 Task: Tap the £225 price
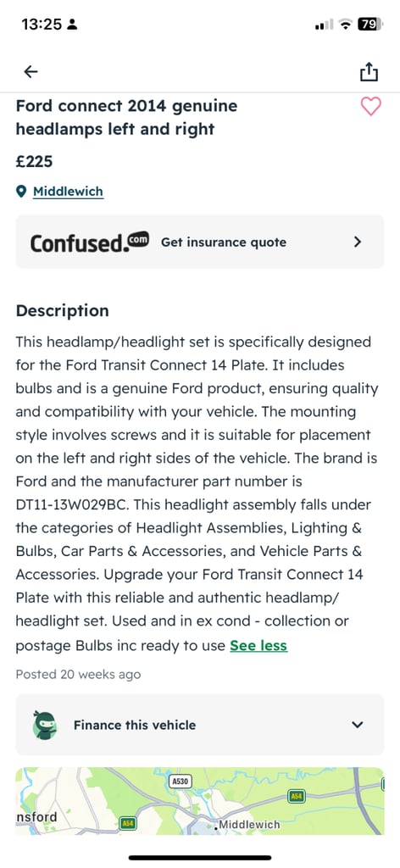(34, 162)
